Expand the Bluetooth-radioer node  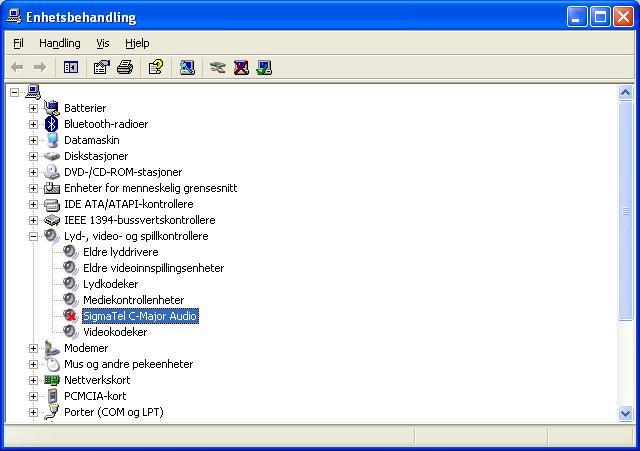pos(33,124)
